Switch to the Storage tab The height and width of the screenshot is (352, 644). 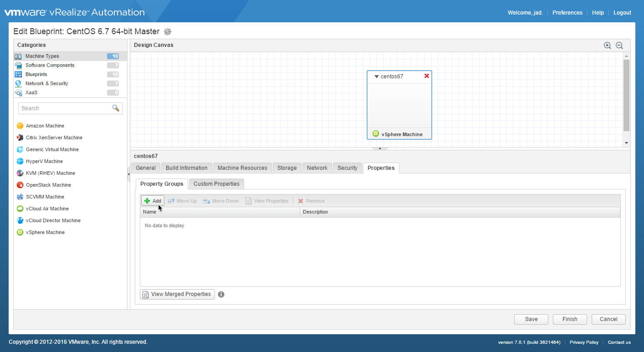tap(287, 168)
